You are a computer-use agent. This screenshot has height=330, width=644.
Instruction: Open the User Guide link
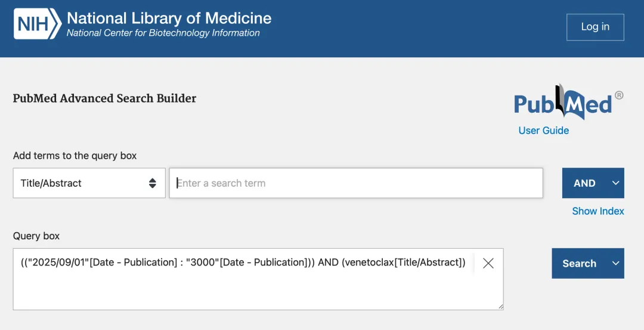543,130
